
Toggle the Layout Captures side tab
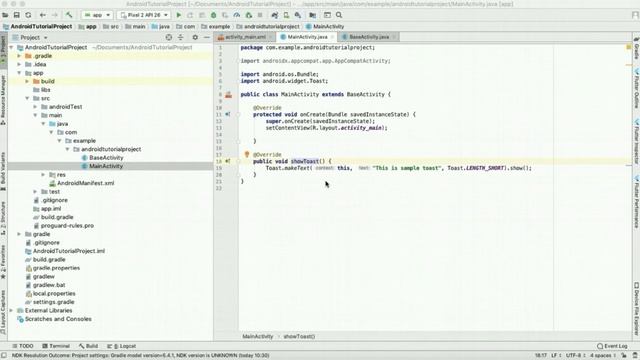[3, 312]
